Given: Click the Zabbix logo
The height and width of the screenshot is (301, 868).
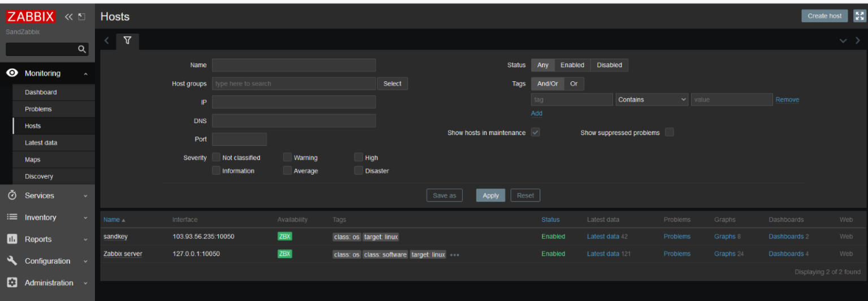Looking at the screenshot, I should [31, 17].
